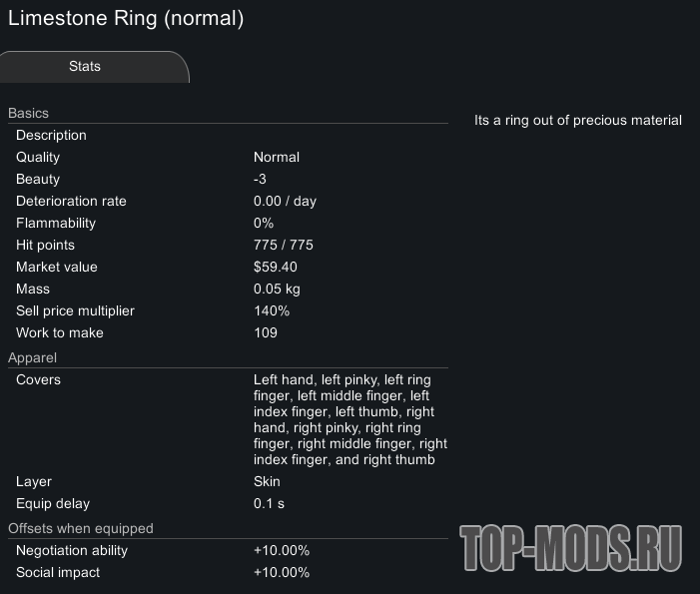Click the Basics section header

coord(28,113)
